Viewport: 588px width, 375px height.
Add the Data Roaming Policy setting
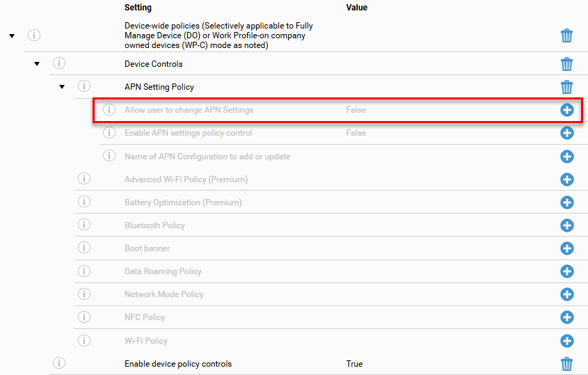[x=567, y=271]
